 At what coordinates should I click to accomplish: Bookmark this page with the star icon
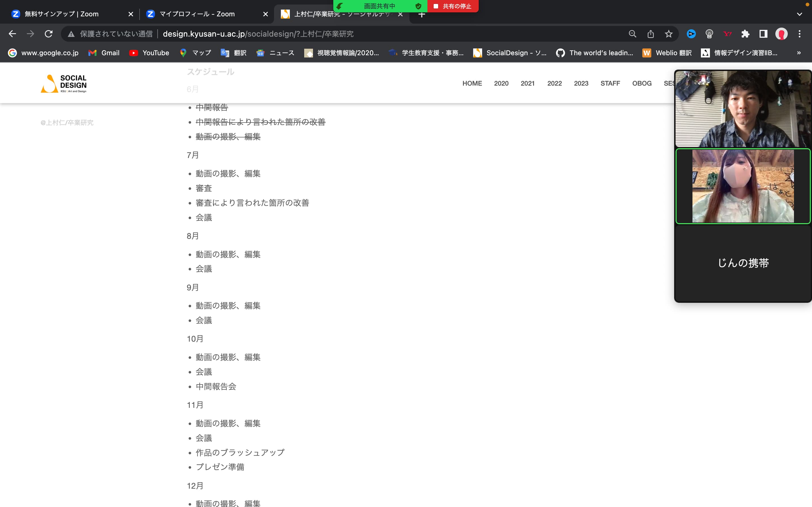click(x=668, y=34)
